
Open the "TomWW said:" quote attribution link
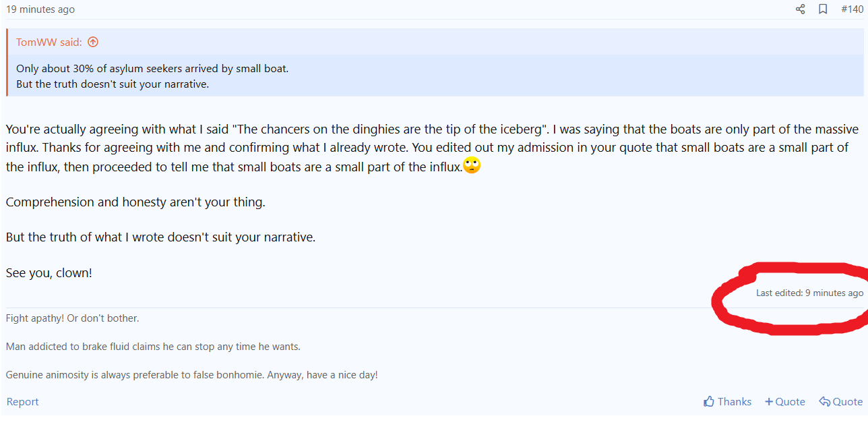tap(49, 42)
